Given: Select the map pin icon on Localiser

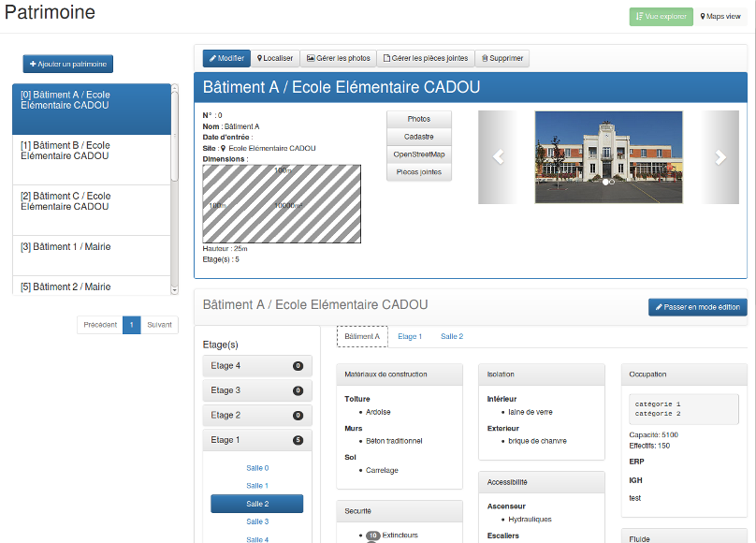Looking at the screenshot, I should 259,58.
